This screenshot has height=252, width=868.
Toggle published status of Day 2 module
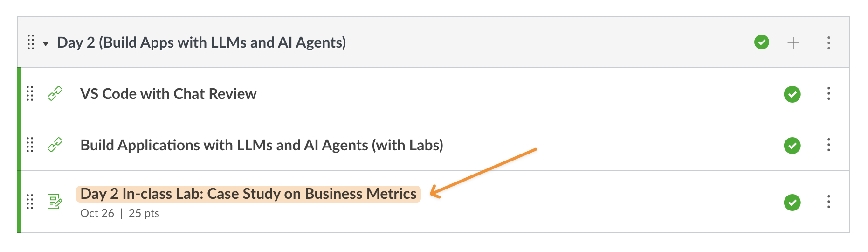click(x=762, y=42)
